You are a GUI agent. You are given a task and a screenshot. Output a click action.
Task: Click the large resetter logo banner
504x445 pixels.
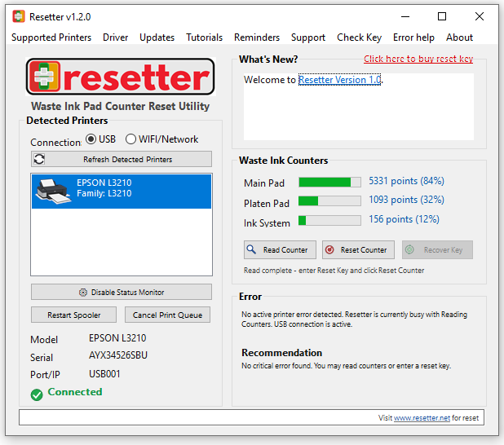(121, 77)
